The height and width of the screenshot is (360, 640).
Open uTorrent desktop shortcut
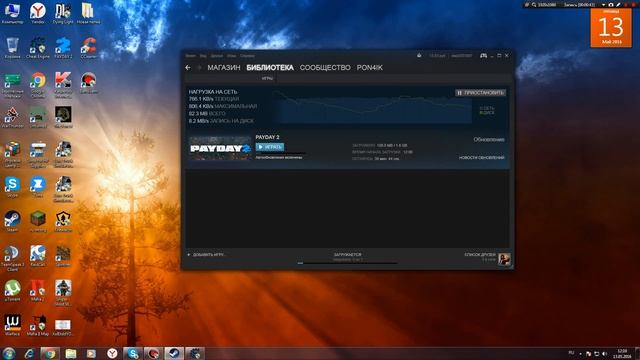pyautogui.click(x=12, y=291)
